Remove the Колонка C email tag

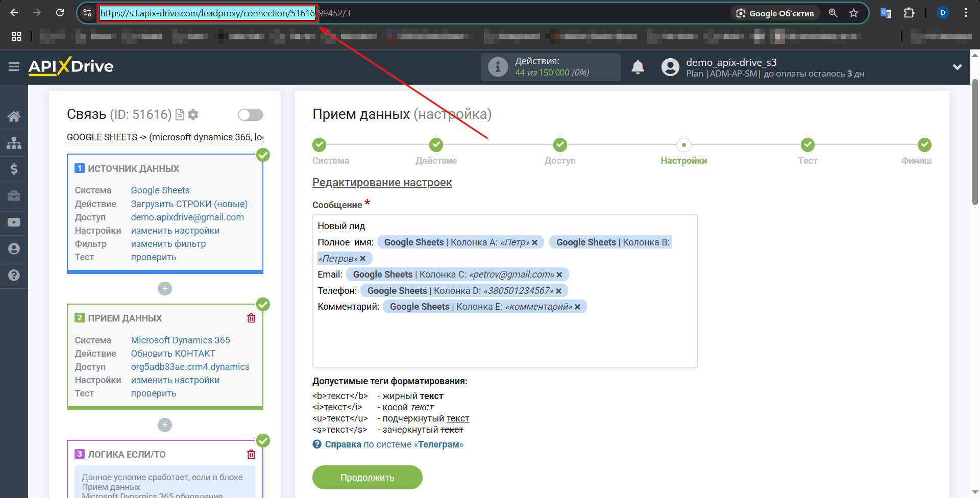click(559, 275)
